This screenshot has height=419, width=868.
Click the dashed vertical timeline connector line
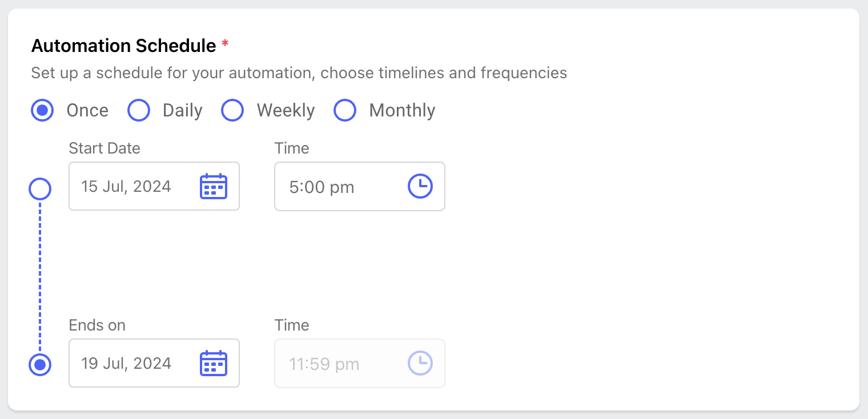click(x=40, y=274)
